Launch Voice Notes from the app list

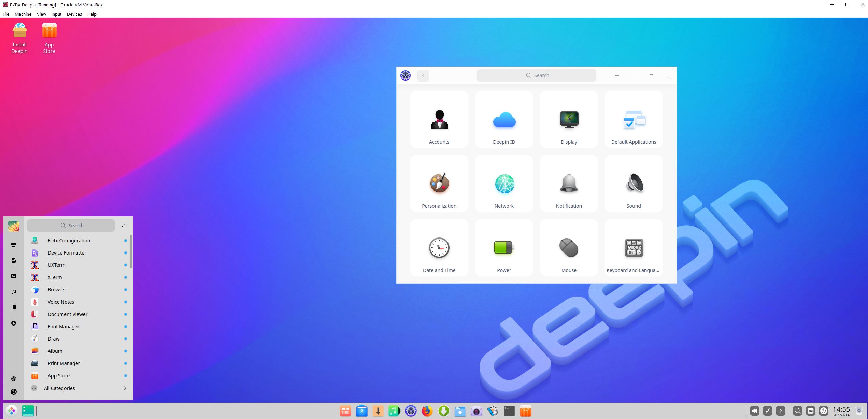pos(79,302)
